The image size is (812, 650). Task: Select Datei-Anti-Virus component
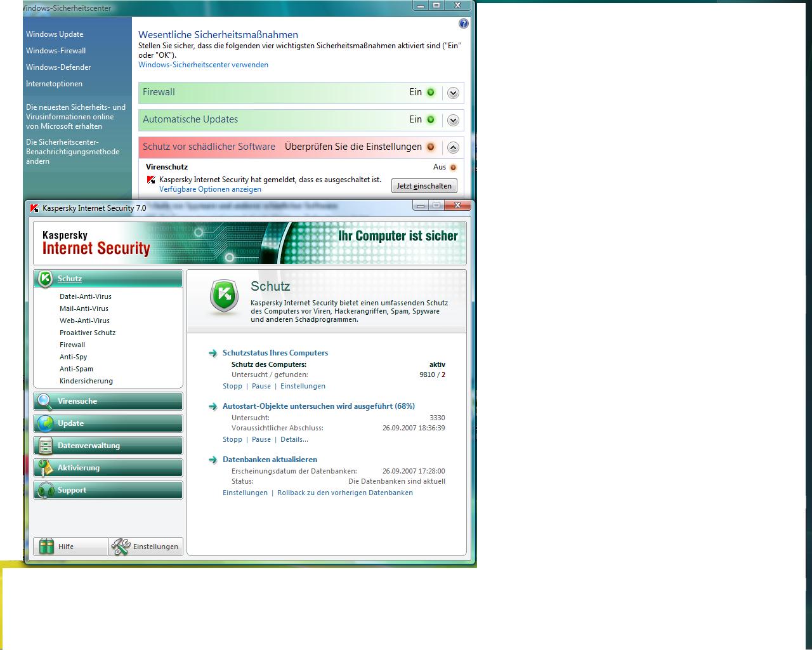coord(86,296)
